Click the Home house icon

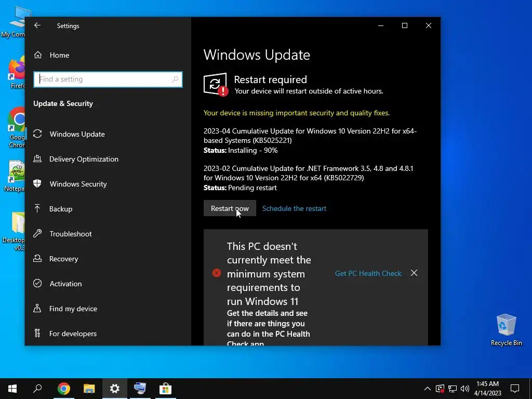(x=37, y=55)
